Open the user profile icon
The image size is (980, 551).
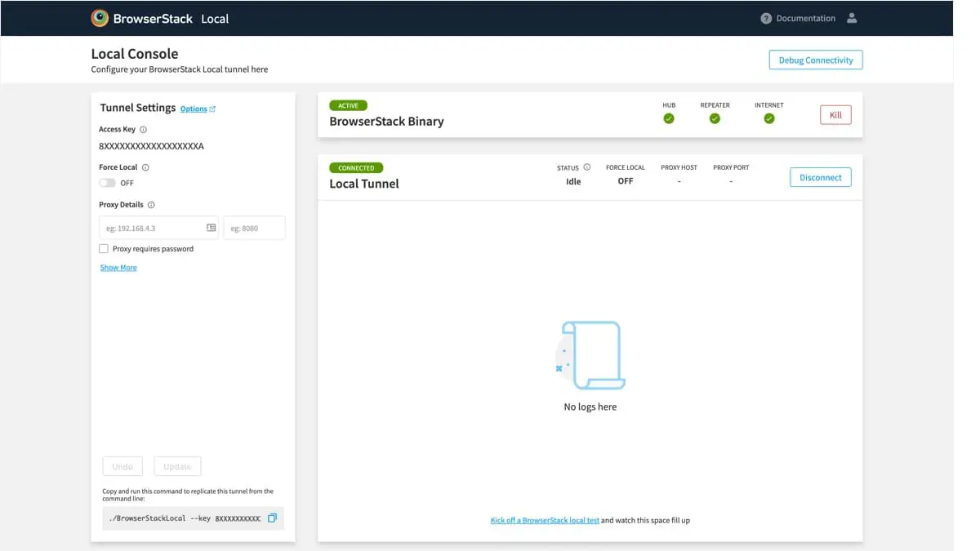pyautogui.click(x=852, y=18)
